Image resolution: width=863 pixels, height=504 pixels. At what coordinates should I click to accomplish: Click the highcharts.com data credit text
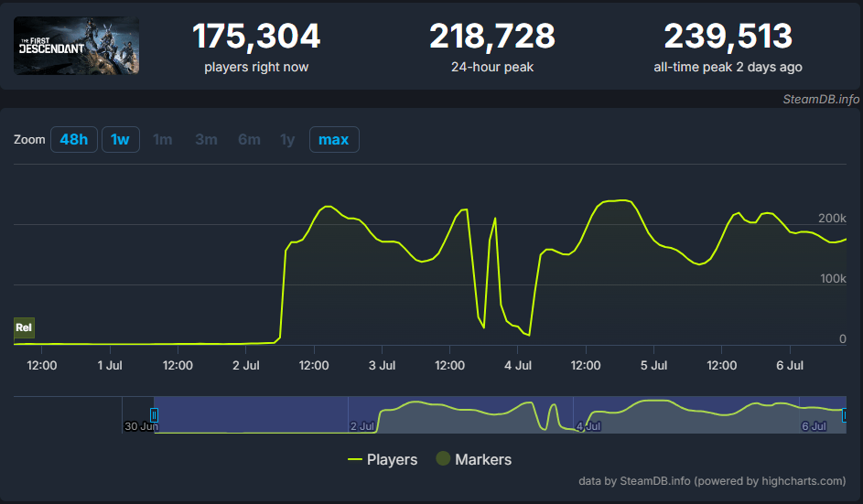tap(712, 481)
